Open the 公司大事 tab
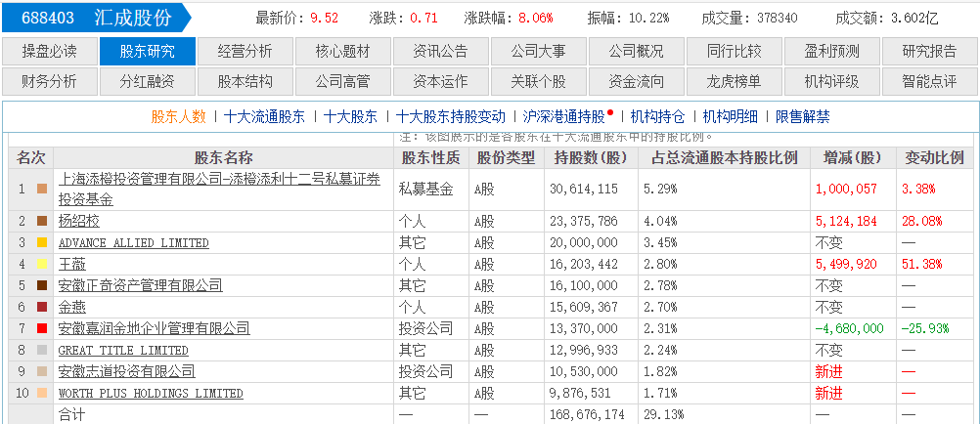The width and height of the screenshot is (980, 424). 539,51
